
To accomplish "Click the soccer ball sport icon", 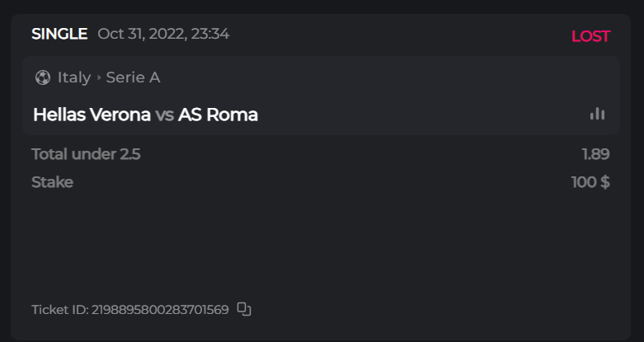I will 43,77.
